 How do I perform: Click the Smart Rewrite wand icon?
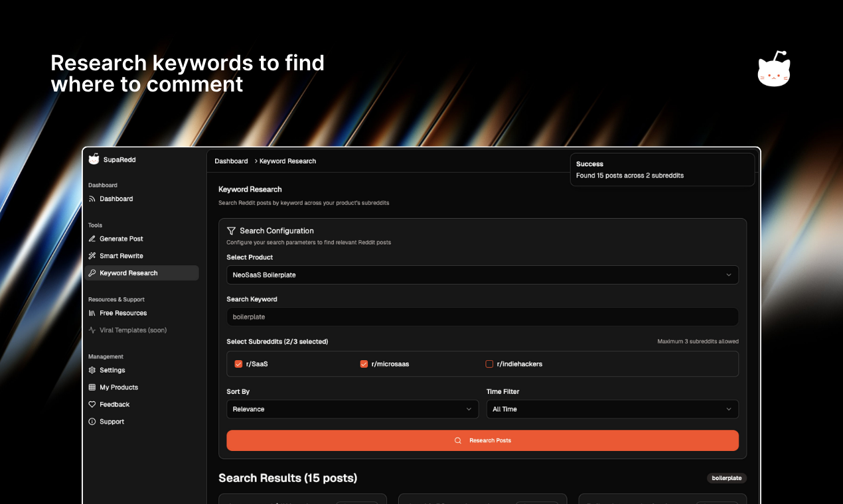click(92, 256)
